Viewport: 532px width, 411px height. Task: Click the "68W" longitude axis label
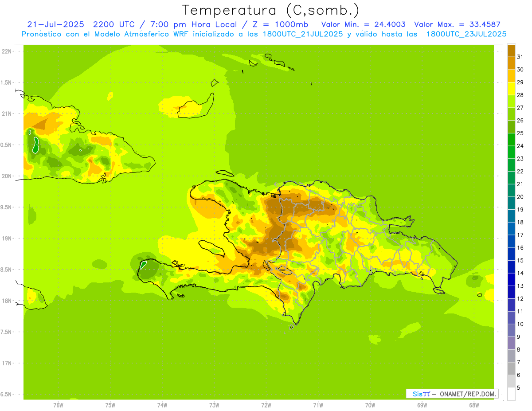pyautogui.click(x=474, y=405)
